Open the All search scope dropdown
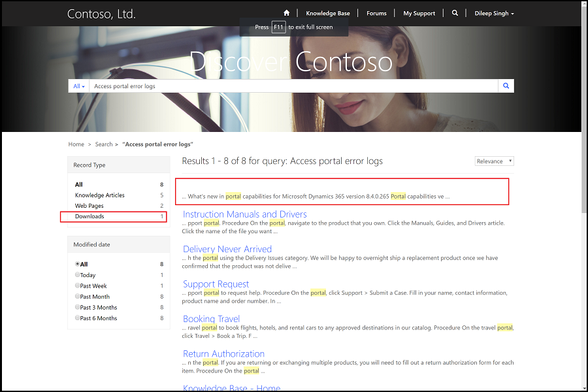Image resolution: width=588 pixels, height=392 pixels. (x=78, y=86)
